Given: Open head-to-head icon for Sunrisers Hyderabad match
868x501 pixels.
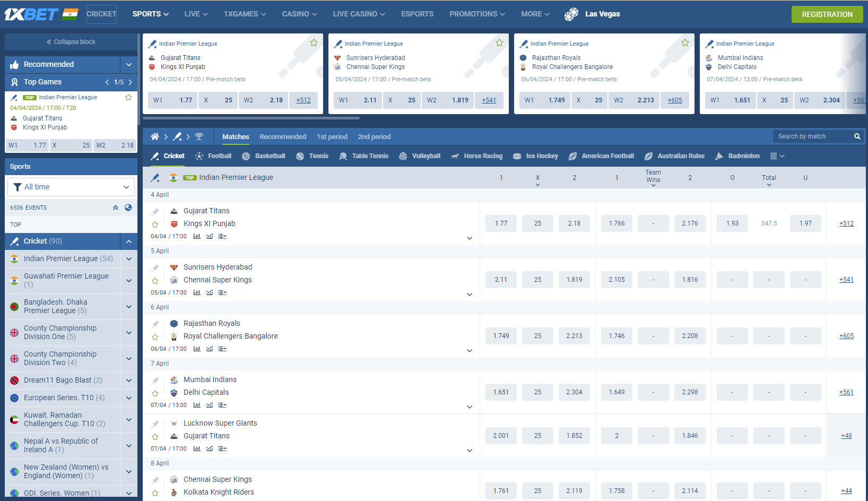Looking at the screenshot, I should pyautogui.click(x=210, y=292).
